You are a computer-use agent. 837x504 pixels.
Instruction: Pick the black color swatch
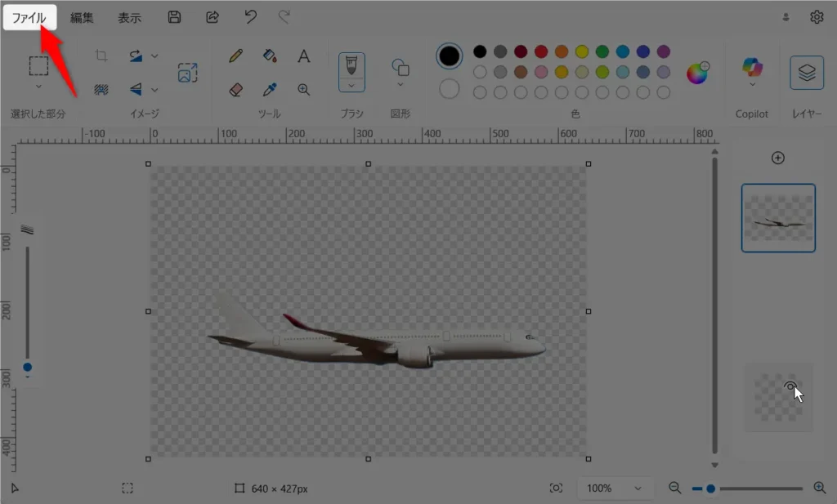pyautogui.click(x=480, y=51)
